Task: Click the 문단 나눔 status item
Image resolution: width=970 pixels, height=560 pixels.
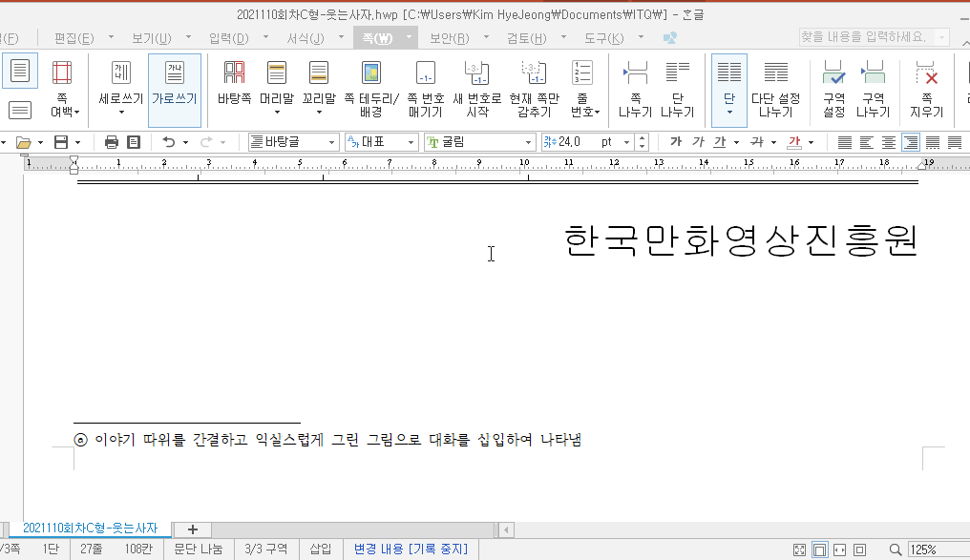Action: click(x=199, y=549)
